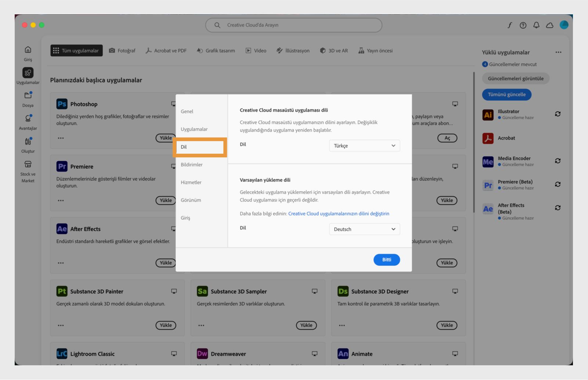This screenshot has height=380, width=588.
Task: Click the Substance 3D Sampler icon
Action: point(202,291)
